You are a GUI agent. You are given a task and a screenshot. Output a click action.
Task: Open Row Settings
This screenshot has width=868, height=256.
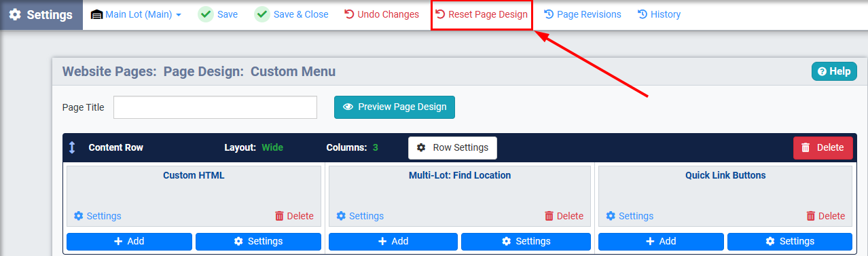coord(452,147)
